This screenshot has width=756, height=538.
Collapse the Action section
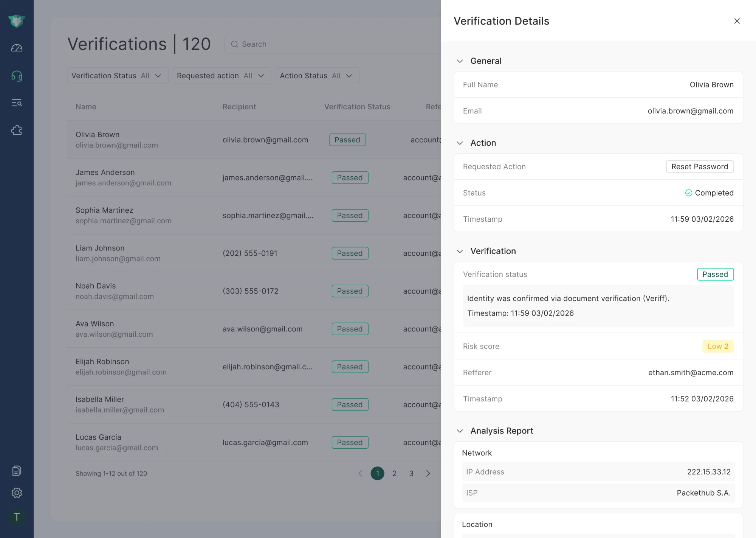460,143
